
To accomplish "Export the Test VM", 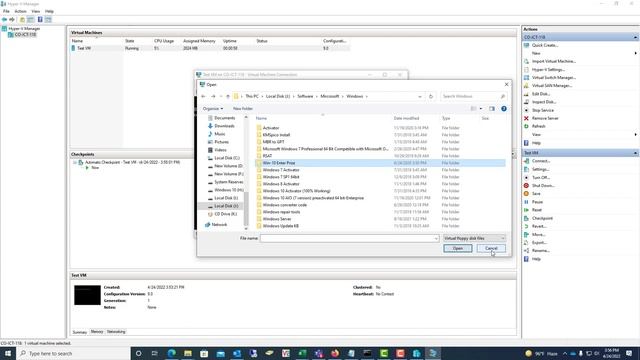I will [x=539, y=243].
